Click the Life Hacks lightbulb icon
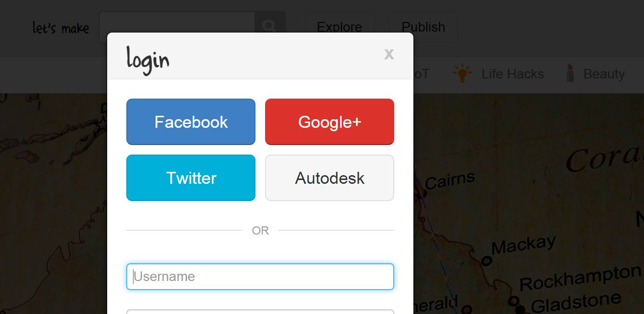This screenshot has height=314, width=644. tap(462, 74)
